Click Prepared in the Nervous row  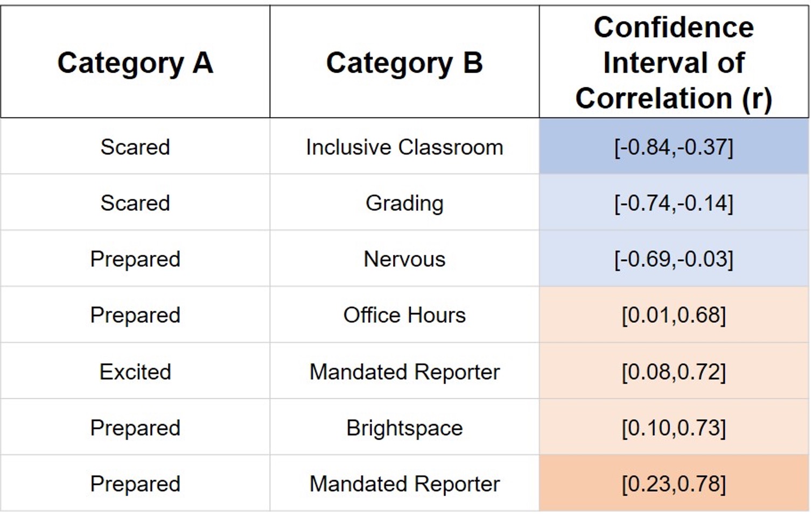(135, 259)
